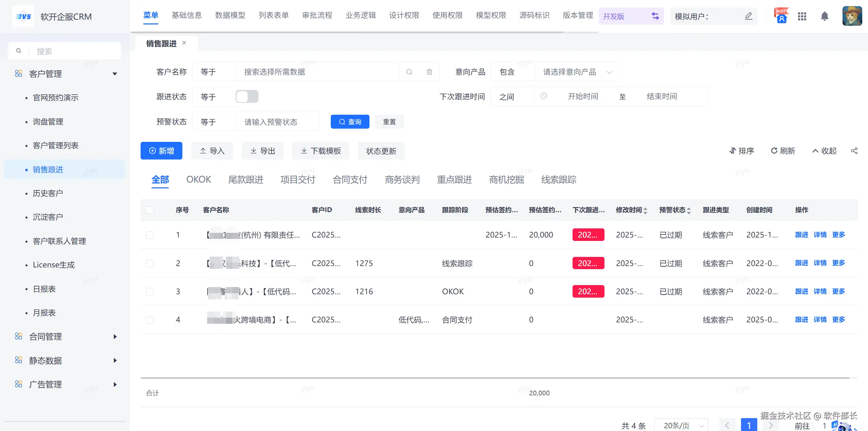This screenshot has height=431, width=868.
Task: Click trash icon in 客户名称 filter
Action: pos(429,72)
